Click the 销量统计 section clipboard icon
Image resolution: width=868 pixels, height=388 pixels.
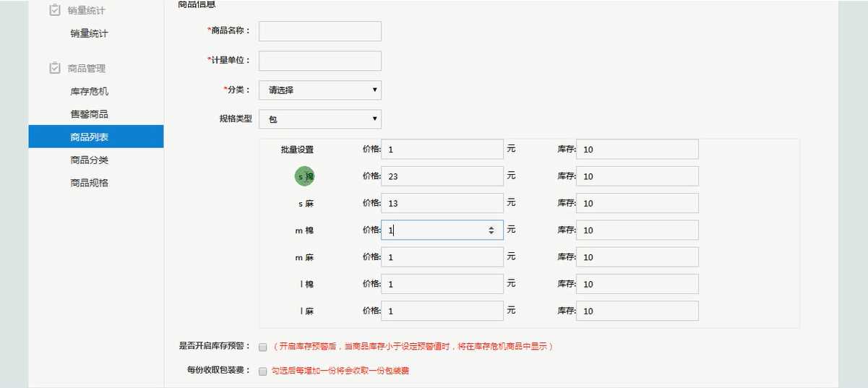tap(54, 10)
